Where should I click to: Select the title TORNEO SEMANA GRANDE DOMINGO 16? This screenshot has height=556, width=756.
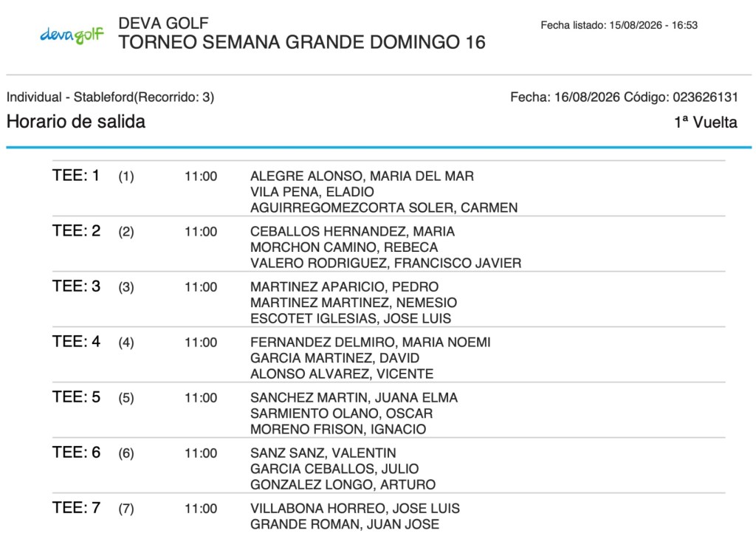tap(302, 42)
